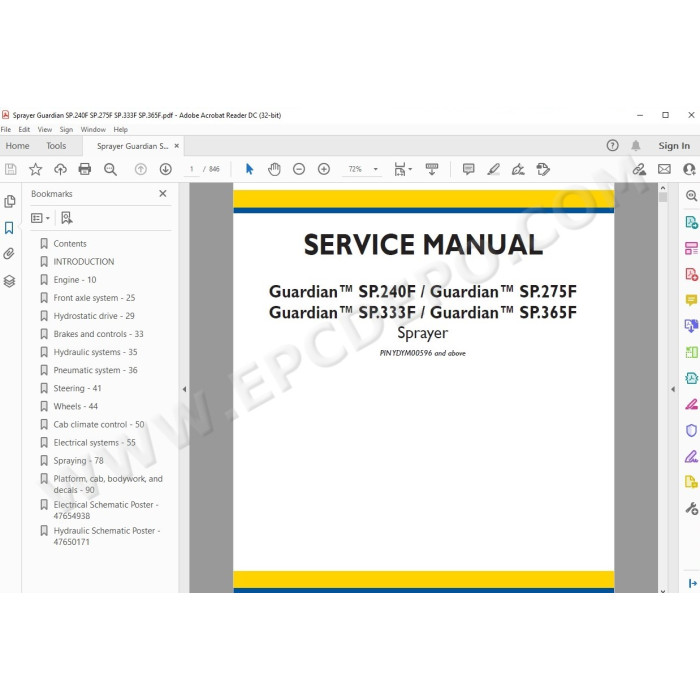
Task: Open the fit page options dropdown
Action: pos(403,169)
